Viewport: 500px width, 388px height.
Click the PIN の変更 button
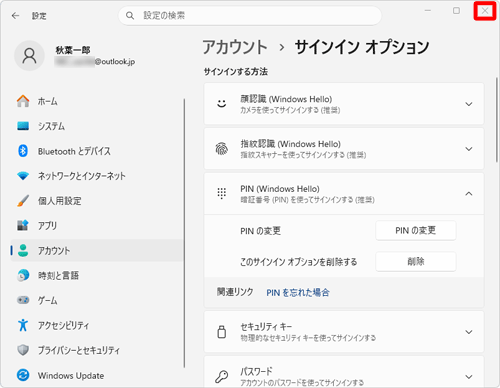point(416,230)
